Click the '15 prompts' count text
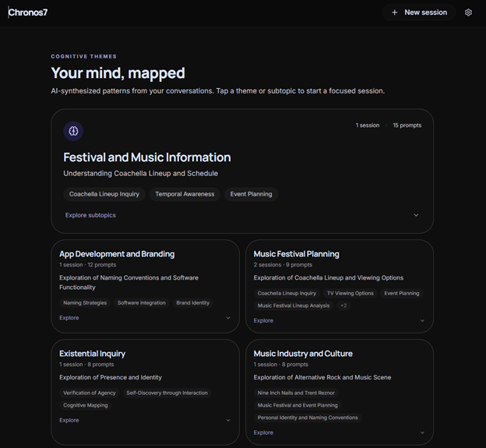The image size is (486, 448). point(407,125)
